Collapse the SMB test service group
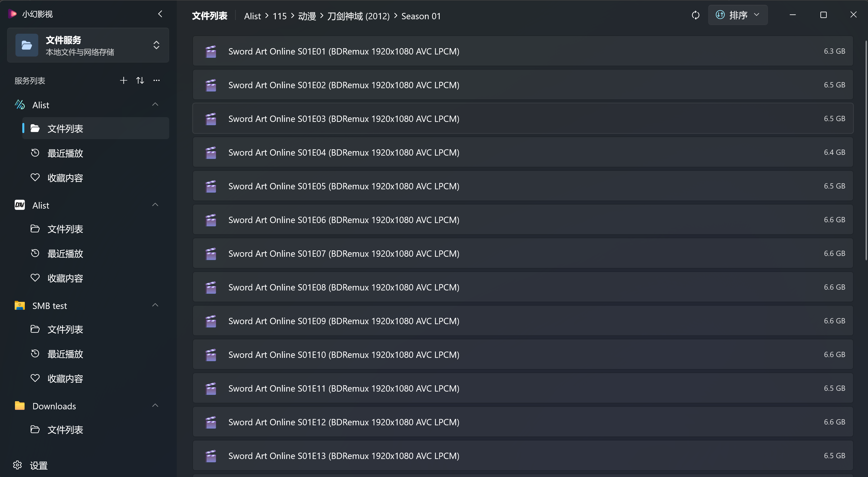This screenshot has width=868, height=477. [155, 305]
